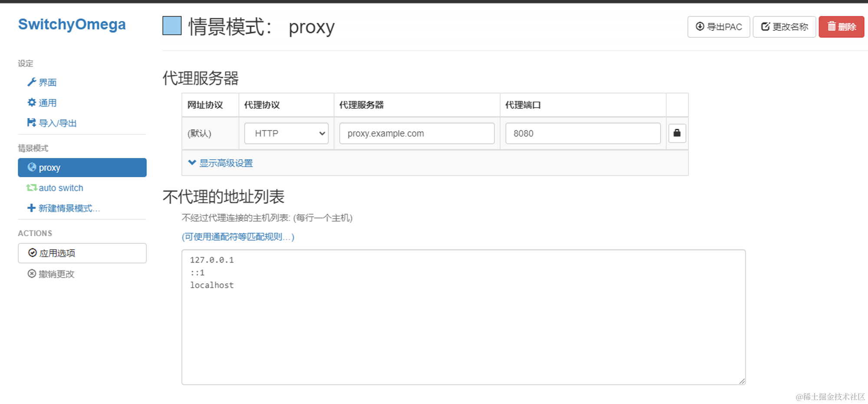868x404 pixels.
Task: Select the auto switch profile
Action: tap(55, 188)
